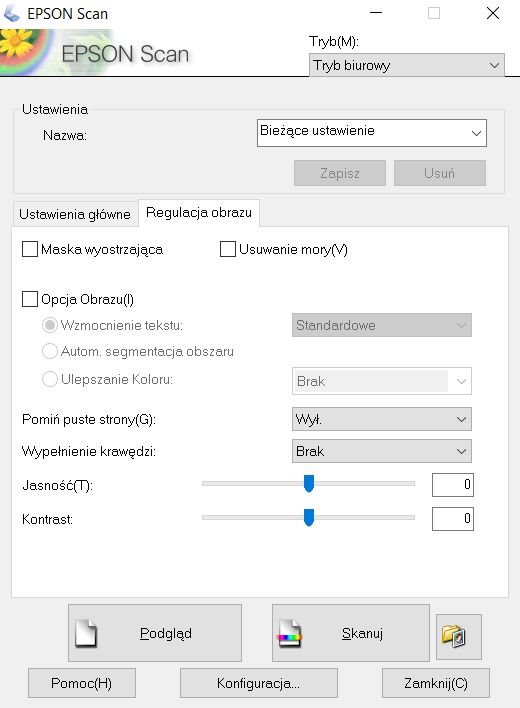Viewport: 520px width, 708px height.
Task: Enable the Maska wyostrzająca checkbox
Action: (30, 249)
